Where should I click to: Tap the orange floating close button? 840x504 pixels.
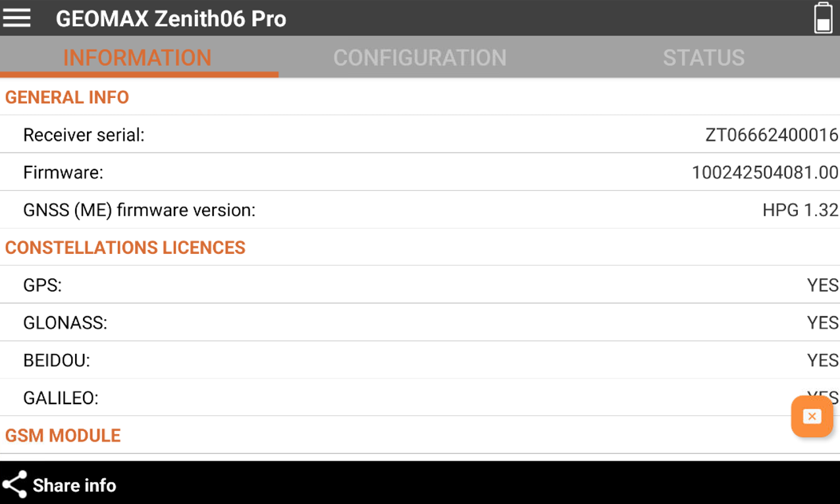[812, 416]
